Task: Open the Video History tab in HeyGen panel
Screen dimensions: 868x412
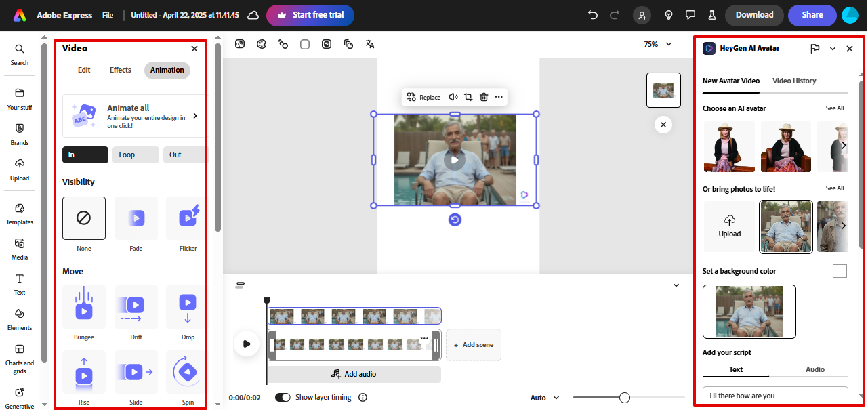Action: click(x=794, y=81)
